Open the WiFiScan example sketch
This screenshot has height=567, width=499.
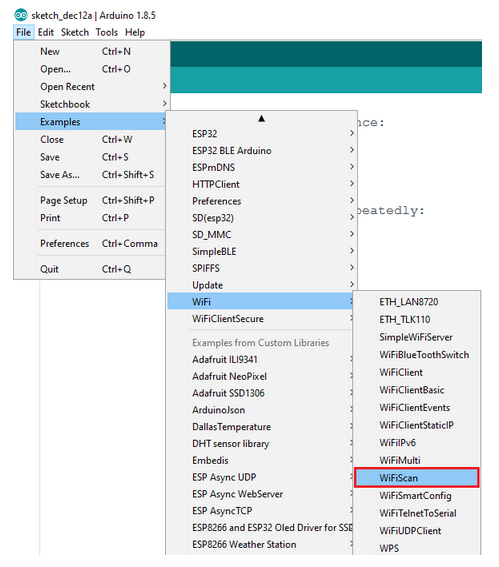pyautogui.click(x=417, y=478)
